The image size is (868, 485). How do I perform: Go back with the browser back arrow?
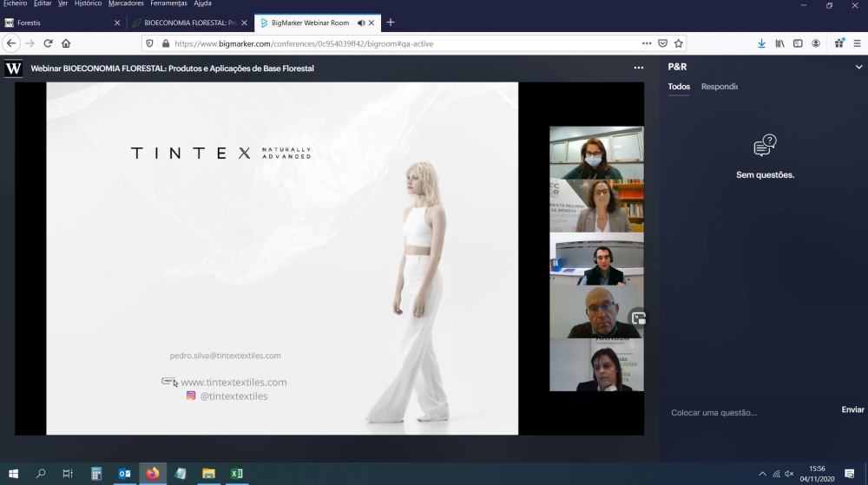click(11, 43)
